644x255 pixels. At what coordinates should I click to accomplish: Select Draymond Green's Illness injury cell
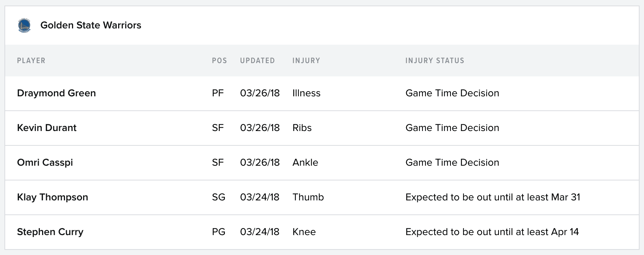pos(306,93)
